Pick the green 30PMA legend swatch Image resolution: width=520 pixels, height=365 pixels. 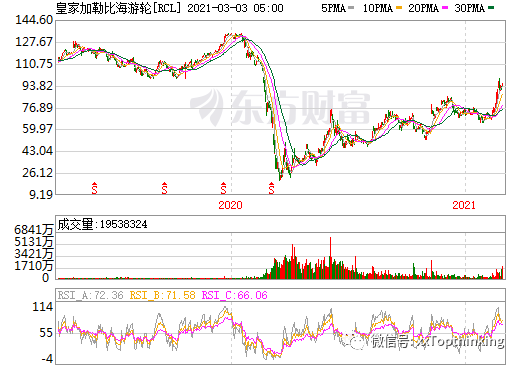pos(491,8)
